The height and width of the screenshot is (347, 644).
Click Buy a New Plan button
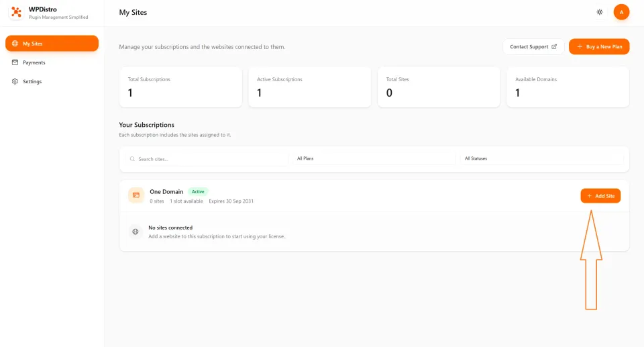(x=599, y=47)
